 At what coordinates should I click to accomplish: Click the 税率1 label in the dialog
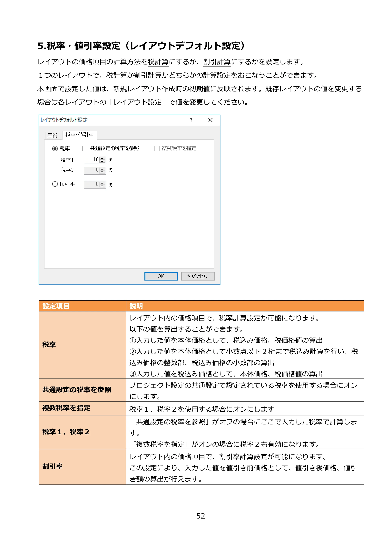[x=67, y=160]
